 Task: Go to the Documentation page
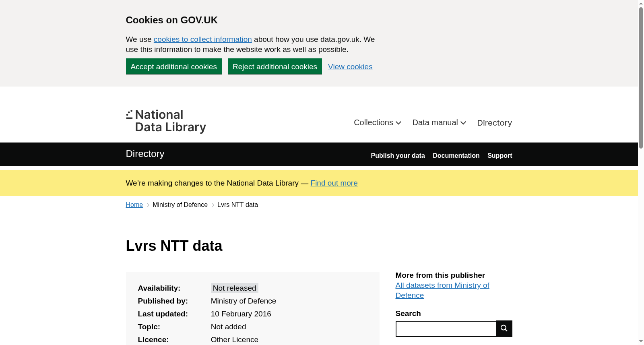(x=456, y=155)
